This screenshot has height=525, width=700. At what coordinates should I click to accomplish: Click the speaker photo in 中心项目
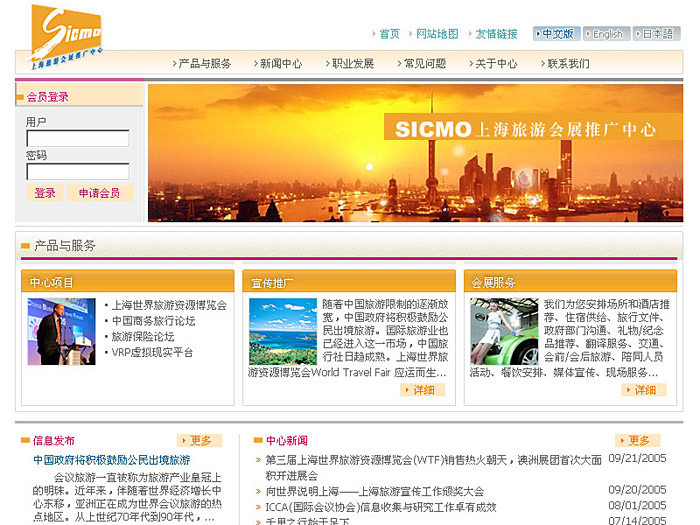(62, 332)
